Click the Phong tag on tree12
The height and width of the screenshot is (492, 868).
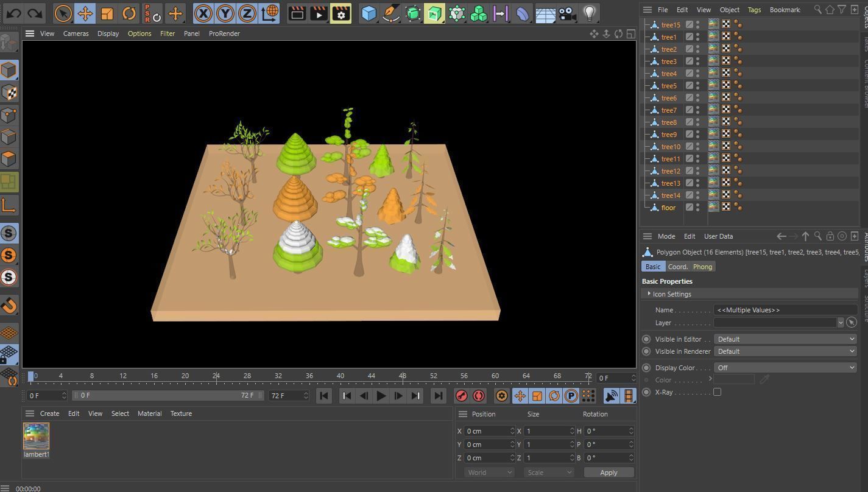click(738, 170)
